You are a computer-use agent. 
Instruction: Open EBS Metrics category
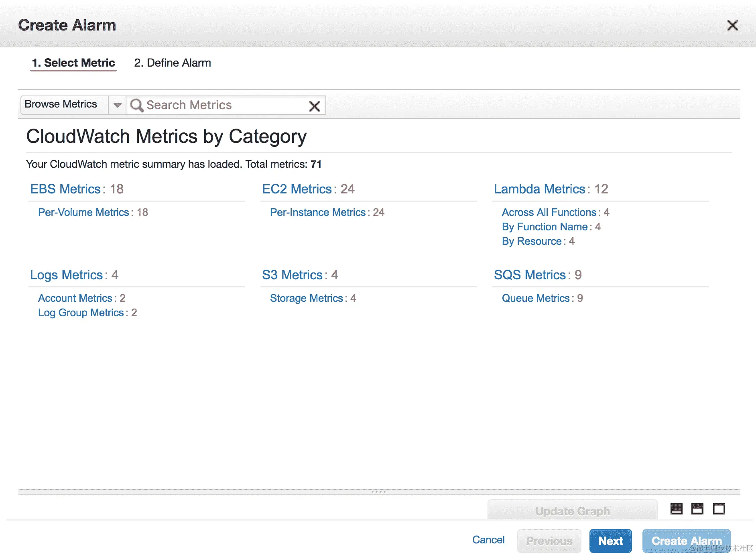coord(65,189)
